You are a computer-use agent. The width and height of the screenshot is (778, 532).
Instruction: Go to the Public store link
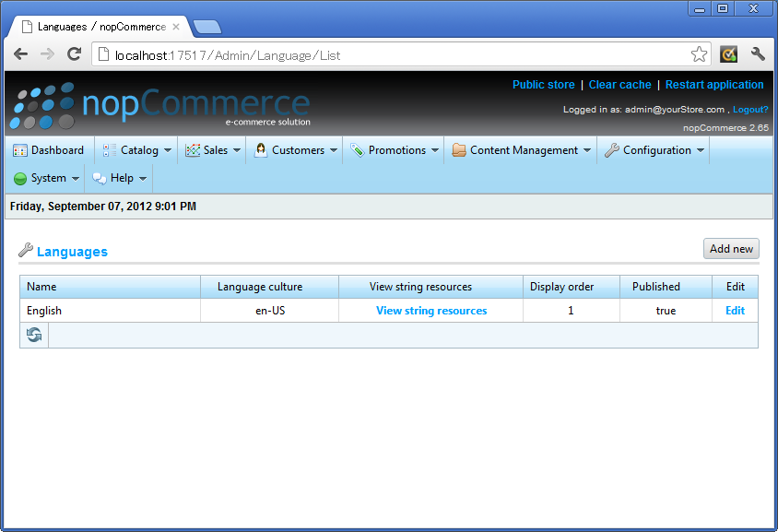coord(543,85)
